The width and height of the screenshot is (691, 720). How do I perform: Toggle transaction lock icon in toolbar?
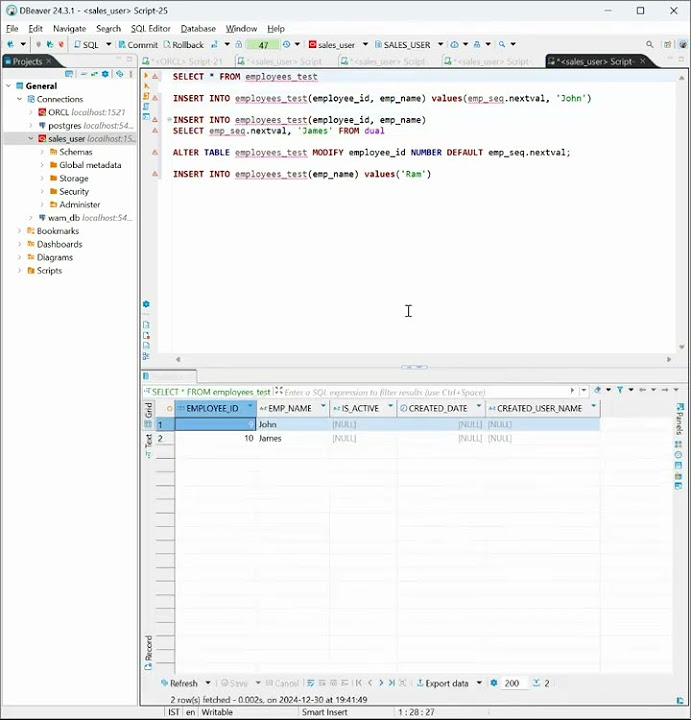point(239,45)
